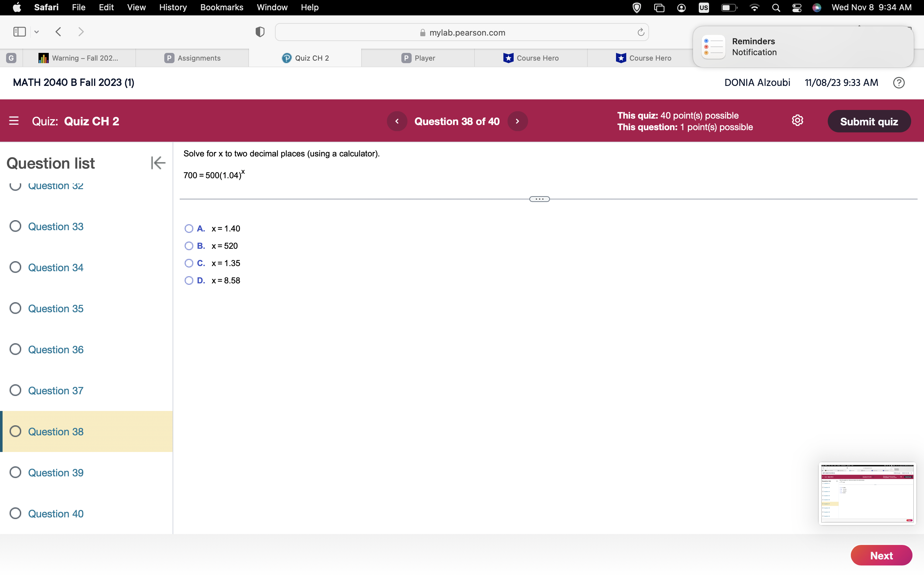
Task: Toggle Safari sidebar button
Action: (20, 32)
